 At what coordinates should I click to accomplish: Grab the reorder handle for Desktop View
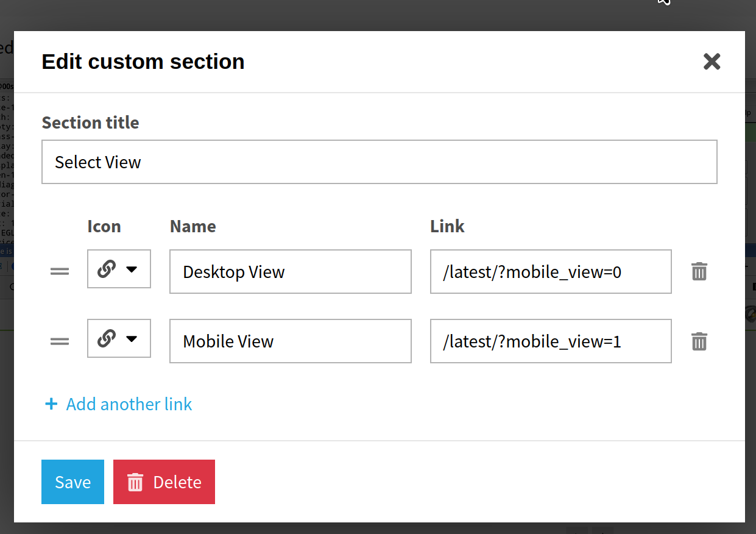pyautogui.click(x=59, y=272)
